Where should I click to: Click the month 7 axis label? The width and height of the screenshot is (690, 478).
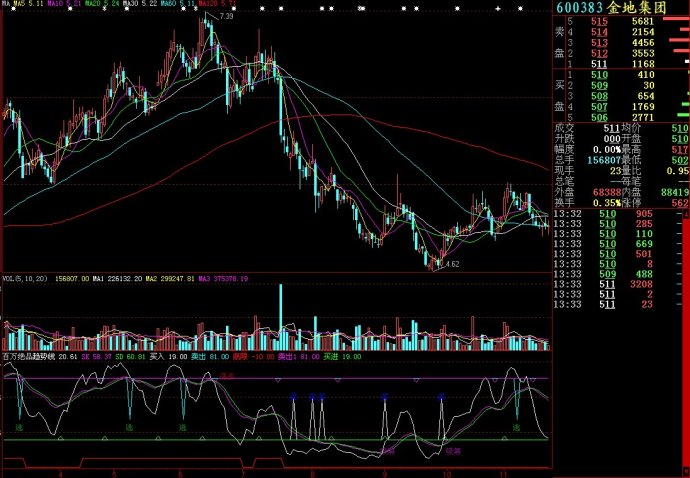point(243,474)
